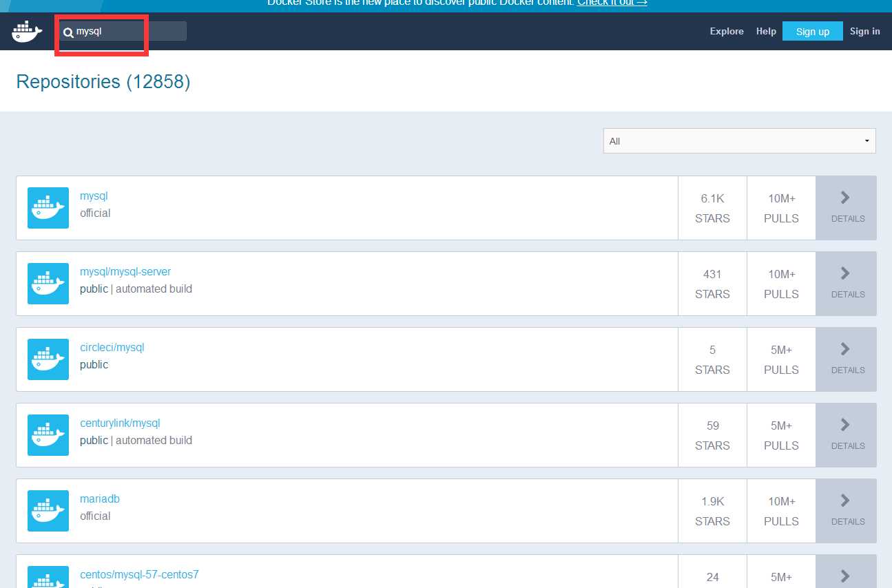Open DETAILS chevron for centurylink/mysql
The image size is (892, 588).
(847, 435)
